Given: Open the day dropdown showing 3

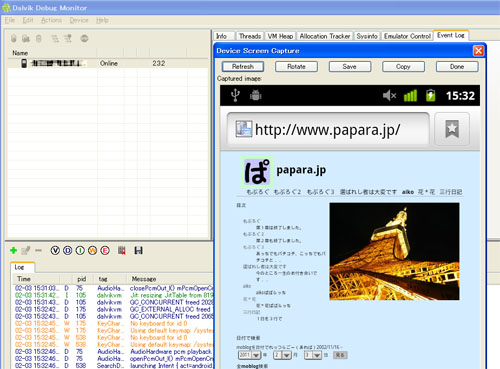Looking at the screenshot, I should pos(313,355).
